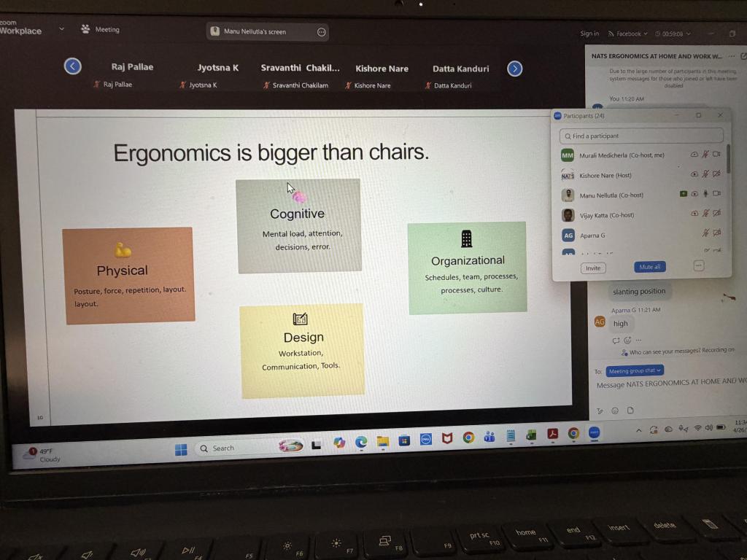Open options for Manu Nellutla's screen share
The height and width of the screenshot is (560, 747).
click(x=322, y=32)
